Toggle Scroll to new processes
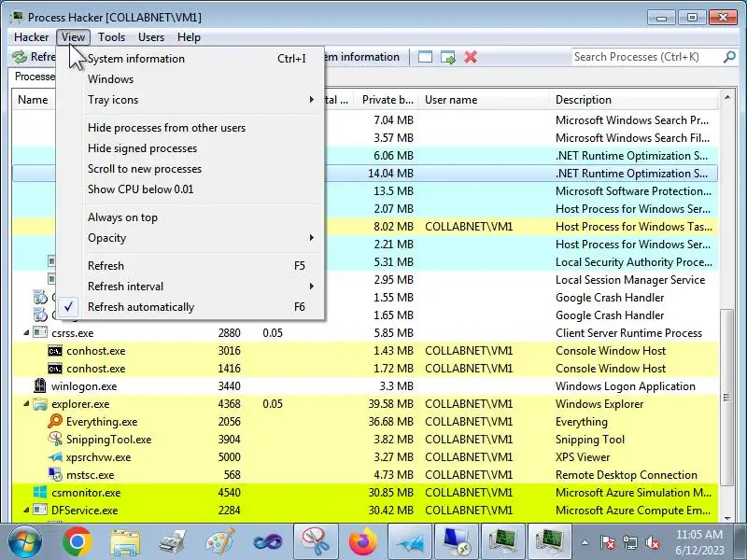Viewport: 747px width, 560px height. tap(190, 169)
